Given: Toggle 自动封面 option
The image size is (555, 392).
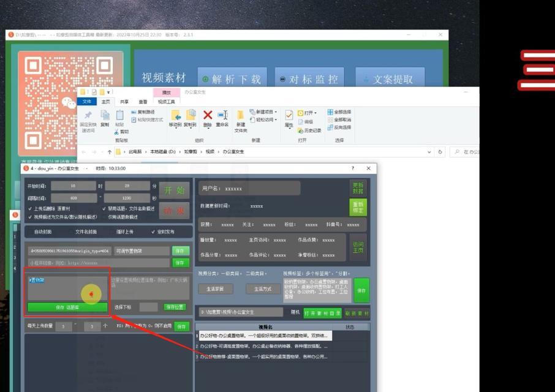Looking at the screenshot, I should click(42, 232).
